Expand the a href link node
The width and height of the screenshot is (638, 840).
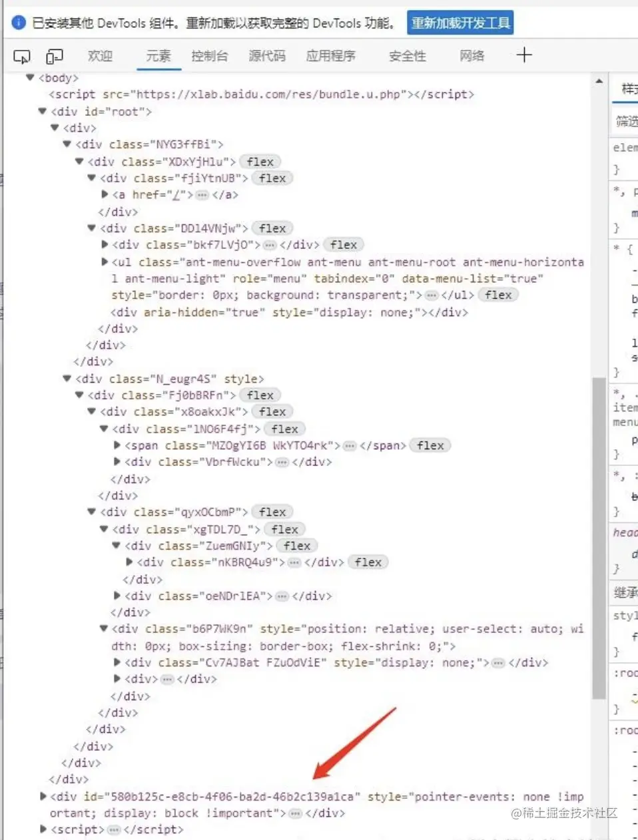pyautogui.click(x=105, y=195)
